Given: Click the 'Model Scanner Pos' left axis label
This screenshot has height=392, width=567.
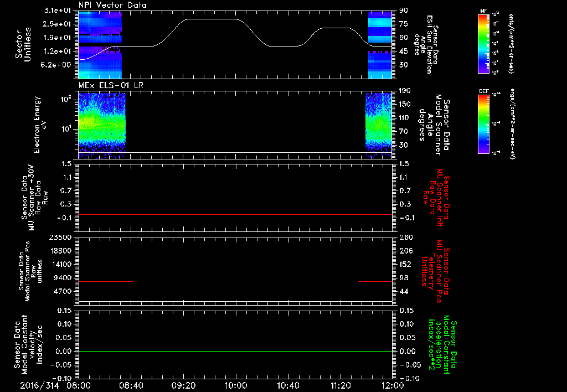Looking at the screenshot, I should point(30,271).
